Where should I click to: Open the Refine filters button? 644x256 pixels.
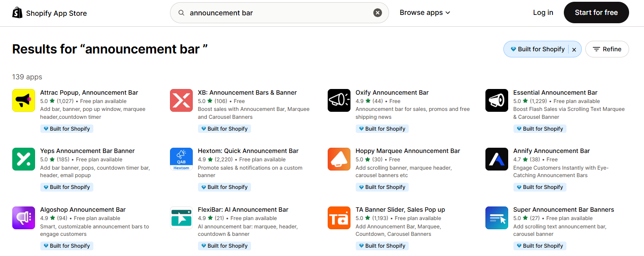607,49
